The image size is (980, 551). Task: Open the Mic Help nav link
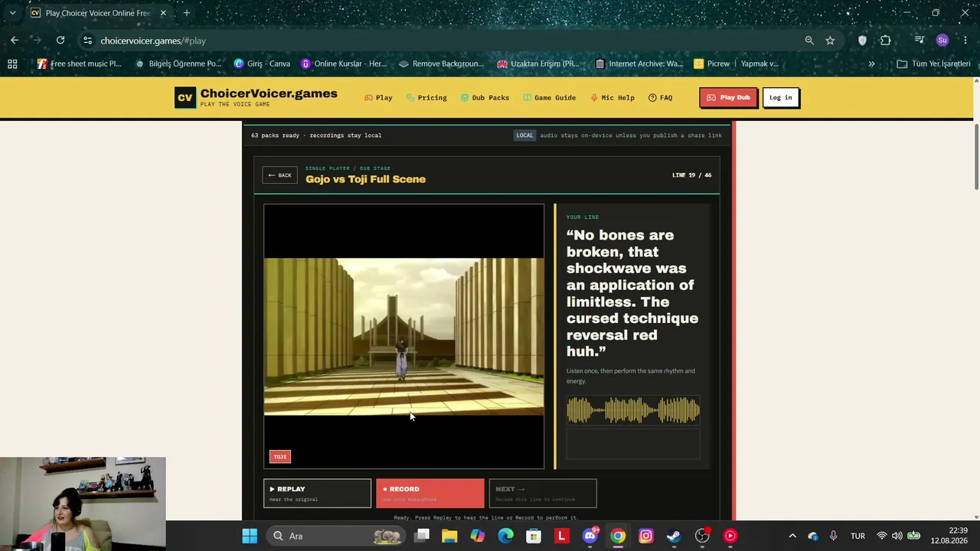612,98
